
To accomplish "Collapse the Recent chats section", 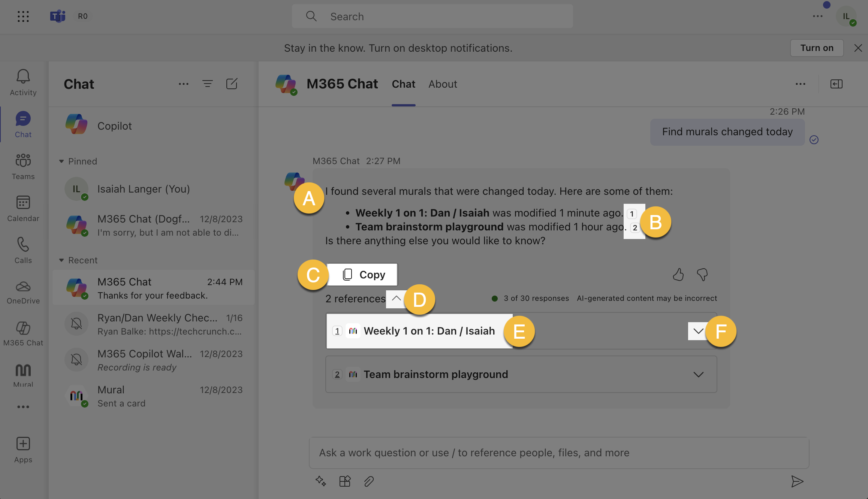I will tap(61, 260).
